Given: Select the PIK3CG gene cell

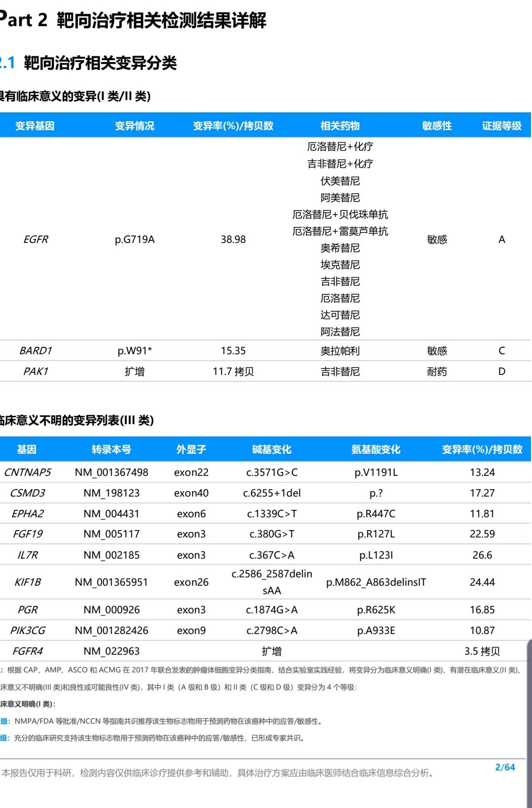Looking at the screenshot, I should coord(28,631).
